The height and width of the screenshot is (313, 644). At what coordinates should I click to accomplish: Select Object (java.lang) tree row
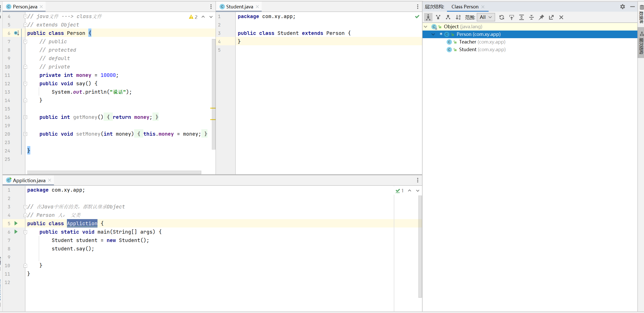coord(530,26)
